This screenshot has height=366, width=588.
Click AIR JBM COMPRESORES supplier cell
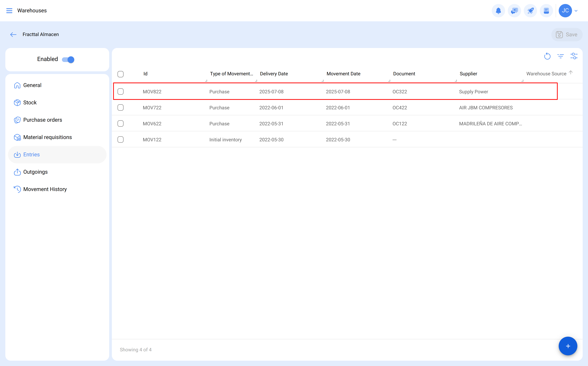tap(486, 108)
